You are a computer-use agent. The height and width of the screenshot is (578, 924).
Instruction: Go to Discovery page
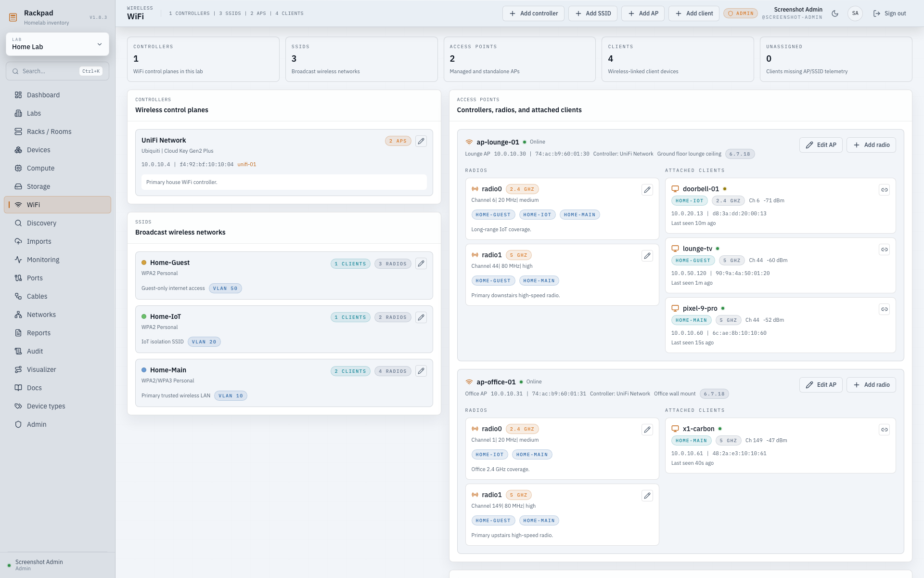(x=57, y=223)
